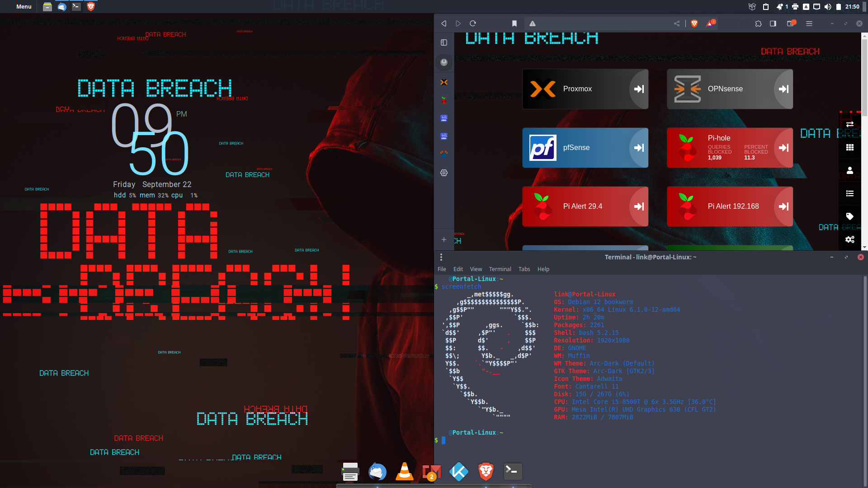
Task: Open Pi-hole raspberry shortcut in Brave sidebar
Action: [444, 100]
